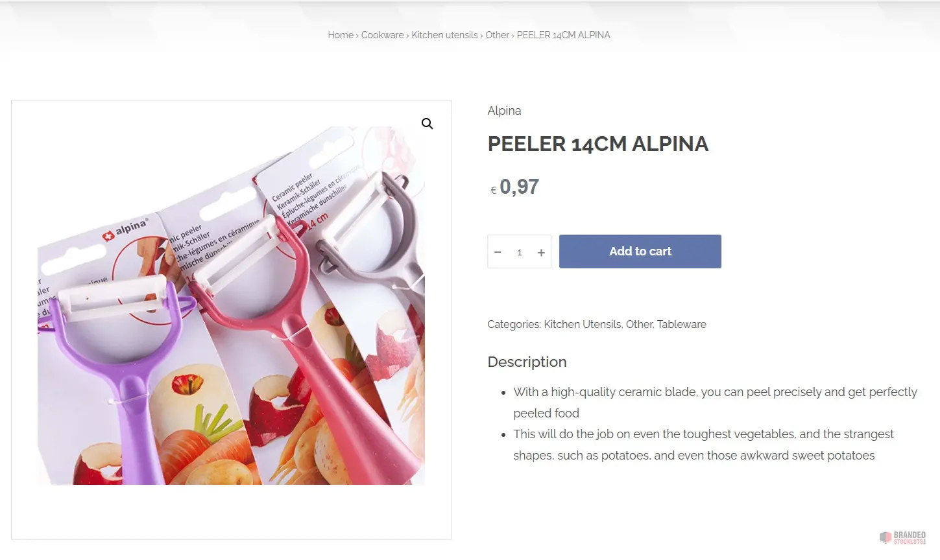Go to Home via the breadcrumb
The height and width of the screenshot is (560, 940).
click(341, 35)
